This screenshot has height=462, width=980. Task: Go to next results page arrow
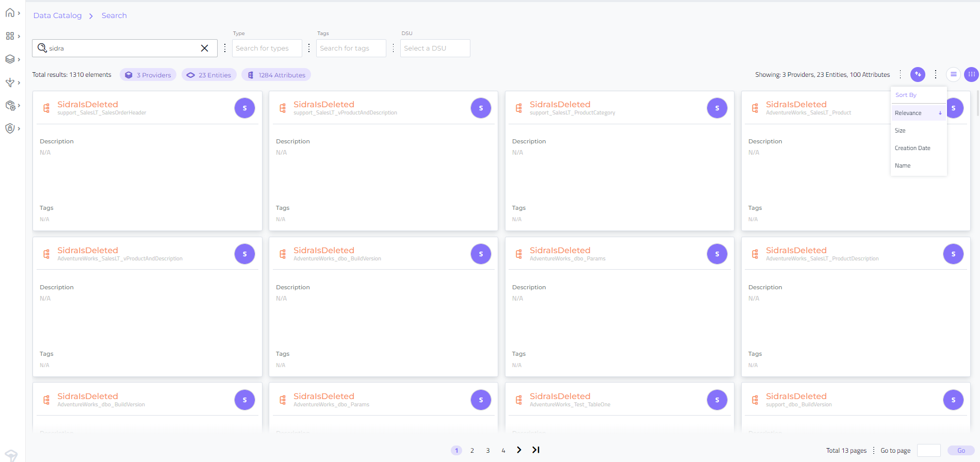pyautogui.click(x=519, y=450)
